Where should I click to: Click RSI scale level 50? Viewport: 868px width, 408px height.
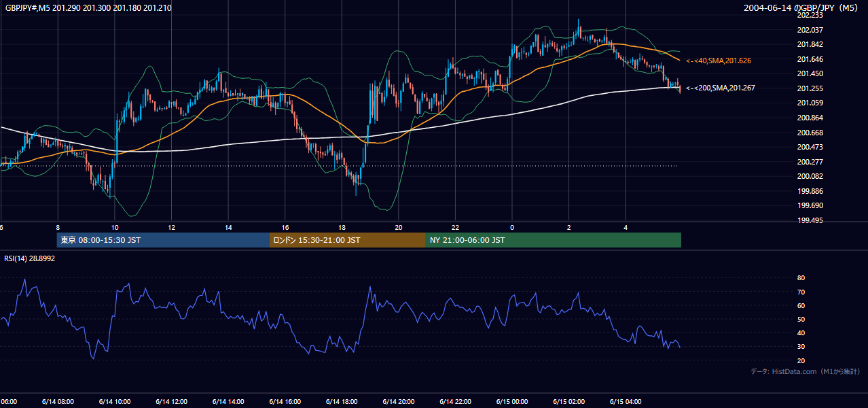pyautogui.click(x=801, y=319)
